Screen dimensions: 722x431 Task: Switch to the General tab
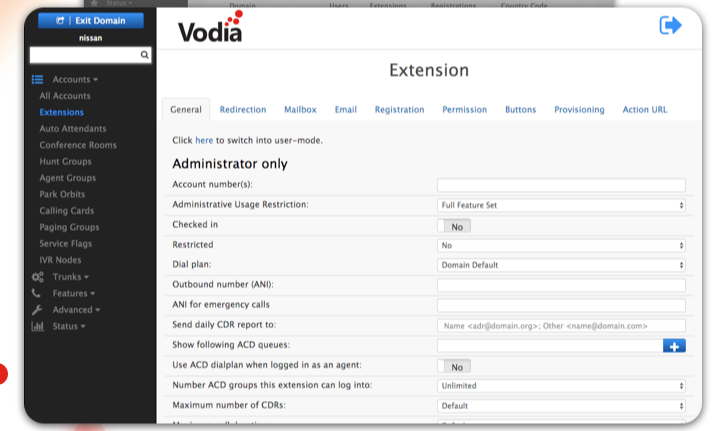pyautogui.click(x=186, y=110)
